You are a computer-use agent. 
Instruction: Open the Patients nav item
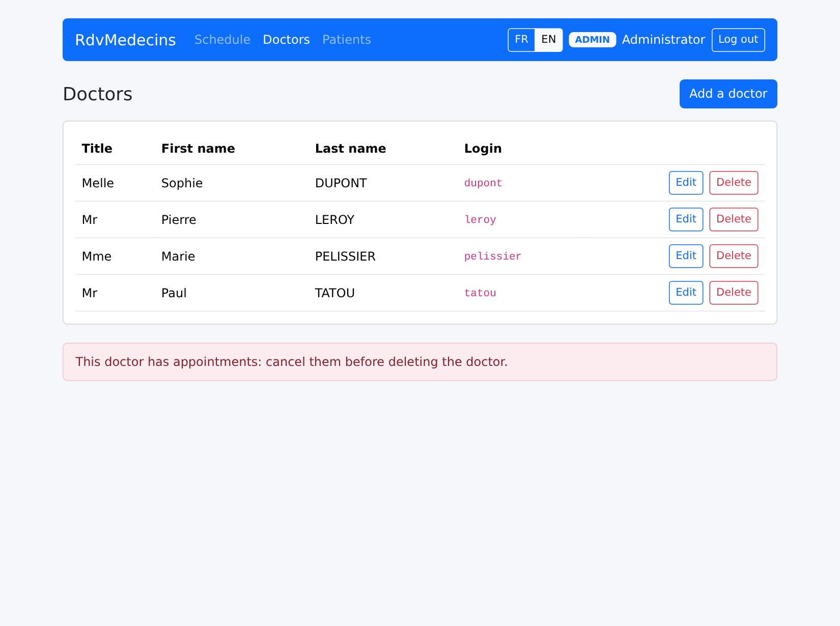[x=347, y=40]
